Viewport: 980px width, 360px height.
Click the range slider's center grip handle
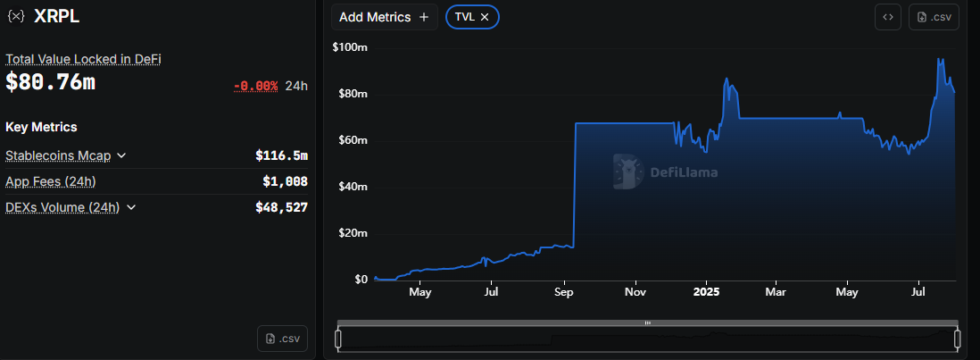(x=648, y=322)
